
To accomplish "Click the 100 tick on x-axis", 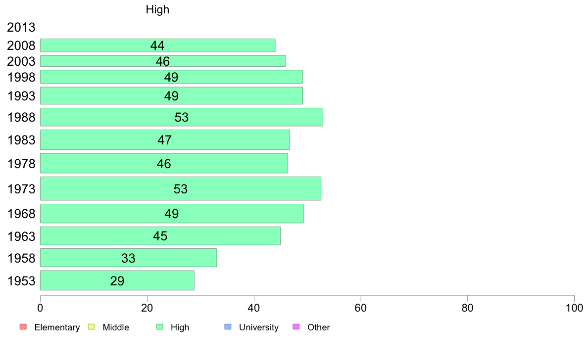I will click(574, 308).
